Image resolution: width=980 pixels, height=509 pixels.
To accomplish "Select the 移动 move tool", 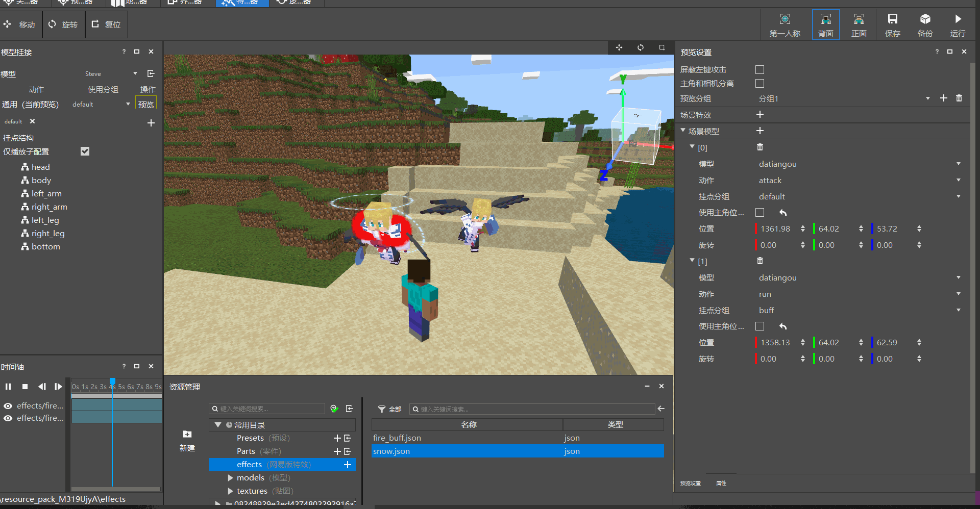I will [x=19, y=24].
